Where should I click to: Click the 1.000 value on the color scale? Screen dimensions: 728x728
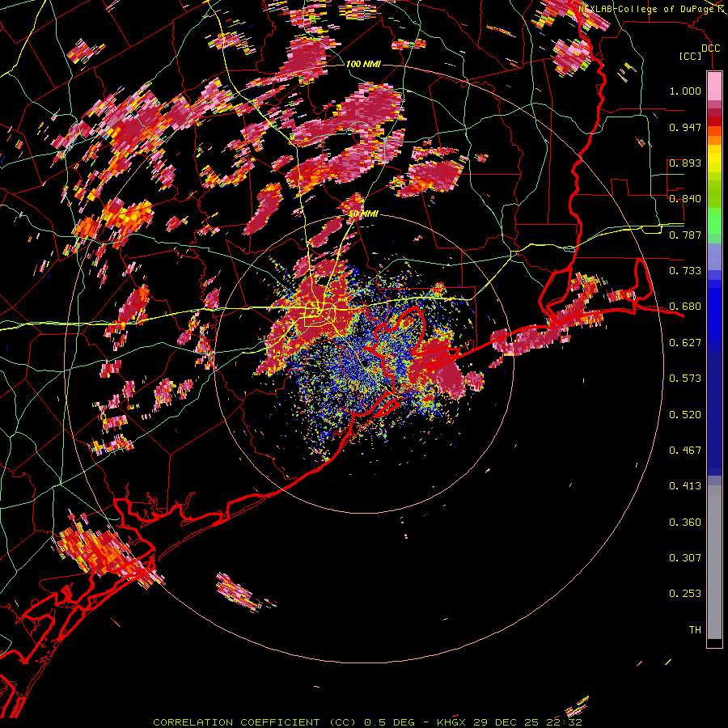pos(685,91)
